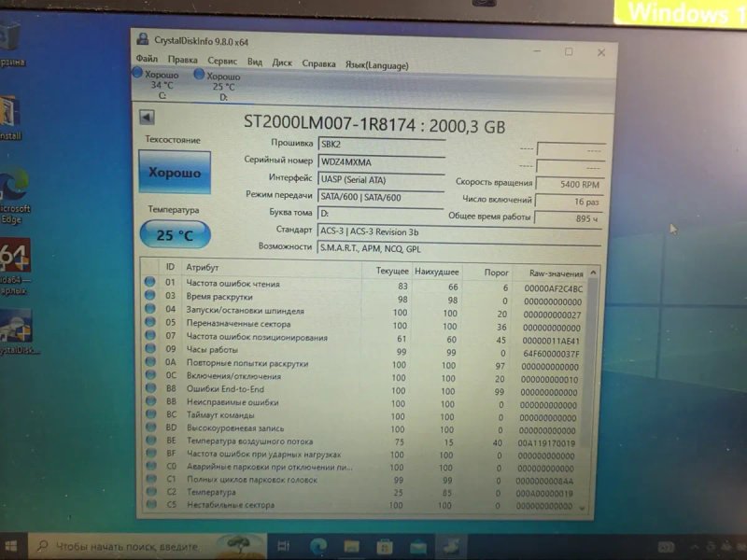Open the Файл menu
Viewport: 747px width, 560px height.
(147, 59)
